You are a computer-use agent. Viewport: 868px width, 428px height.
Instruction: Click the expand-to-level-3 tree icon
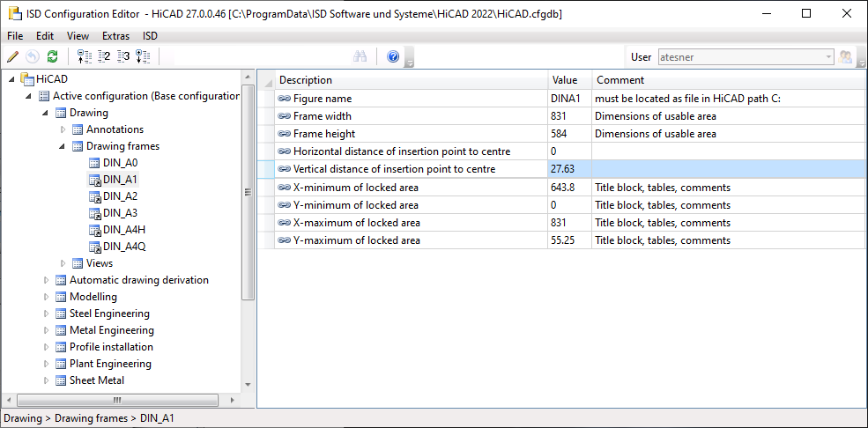[x=122, y=56]
